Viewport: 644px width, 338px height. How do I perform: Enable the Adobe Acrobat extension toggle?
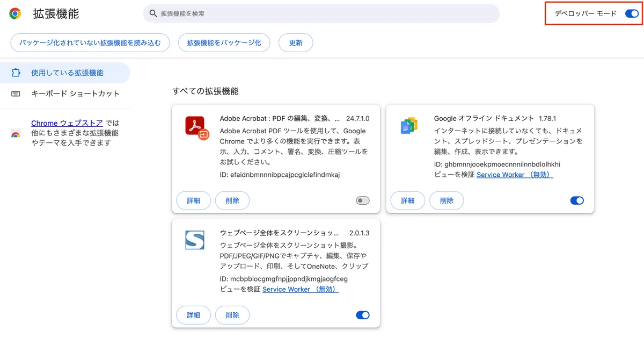[363, 200]
